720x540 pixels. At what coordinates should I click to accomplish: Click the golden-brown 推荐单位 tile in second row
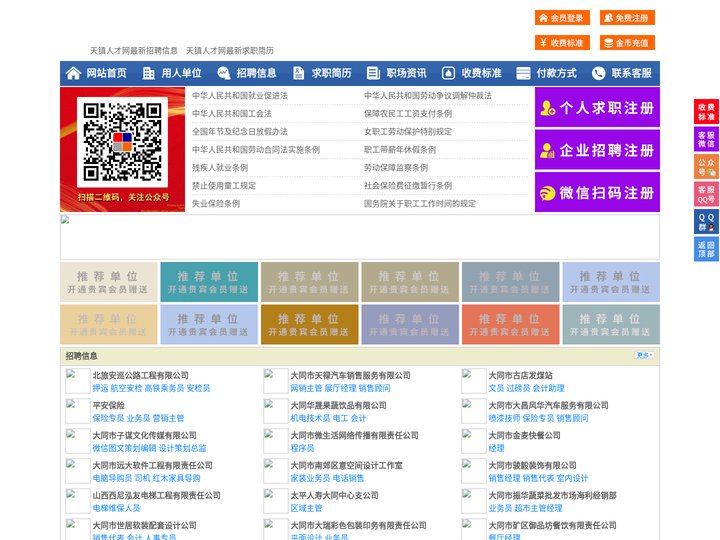click(x=309, y=324)
